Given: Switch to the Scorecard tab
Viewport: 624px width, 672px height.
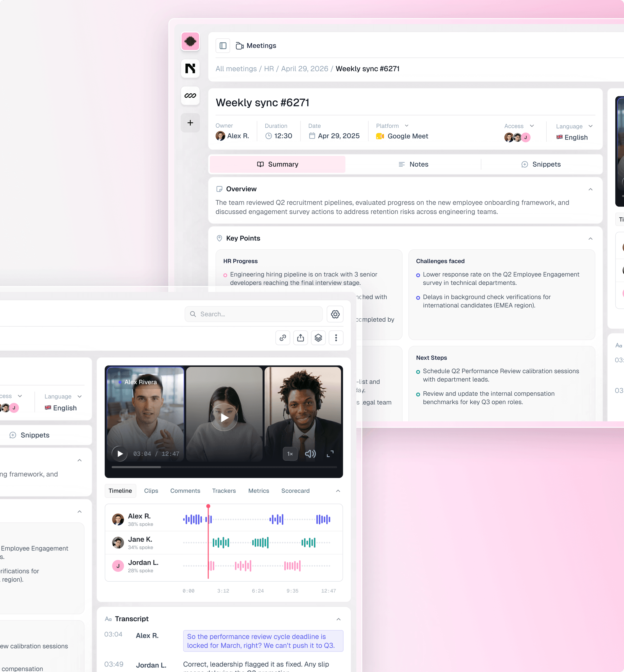Looking at the screenshot, I should (295, 491).
